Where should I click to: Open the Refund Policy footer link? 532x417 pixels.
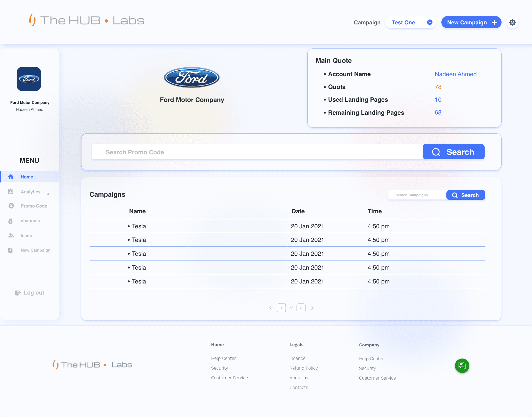303,368
